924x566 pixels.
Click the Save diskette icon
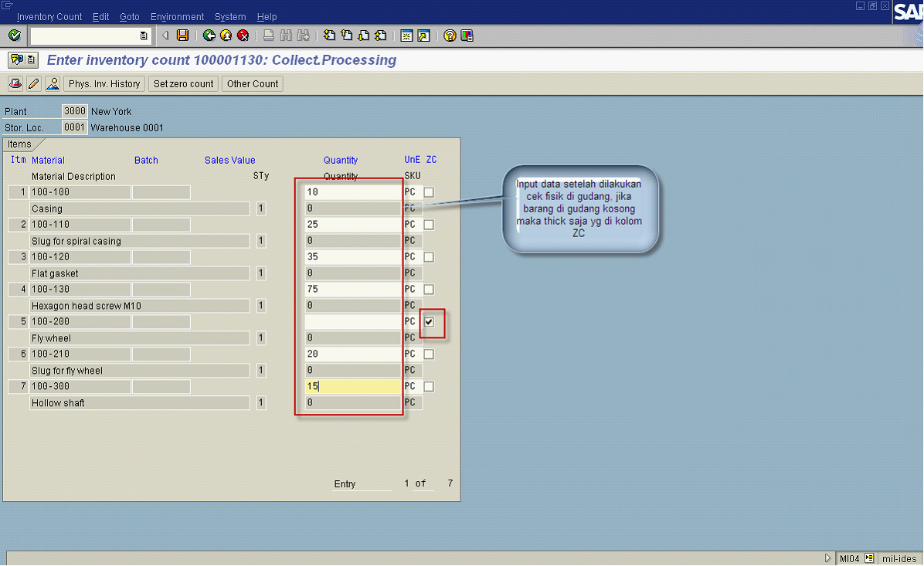pyautogui.click(x=183, y=36)
